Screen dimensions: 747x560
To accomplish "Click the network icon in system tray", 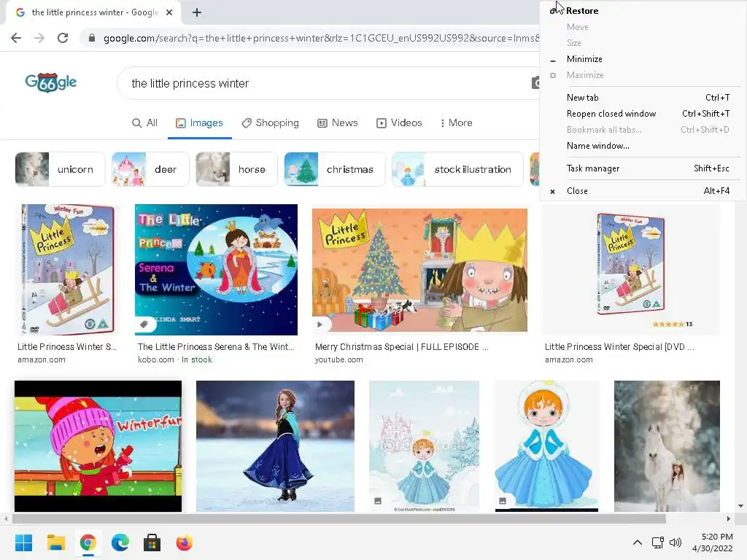I will (x=658, y=542).
